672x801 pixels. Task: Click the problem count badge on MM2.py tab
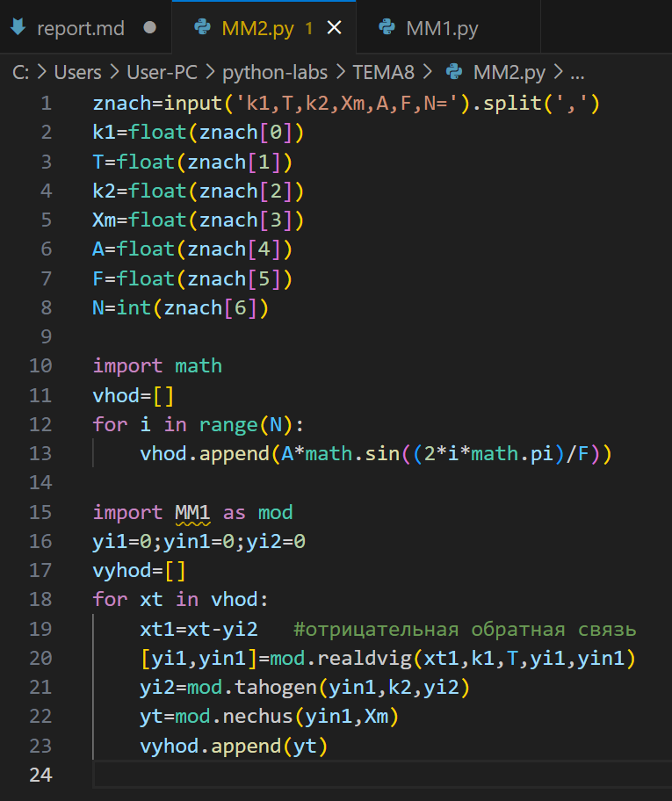pos(308,28)
